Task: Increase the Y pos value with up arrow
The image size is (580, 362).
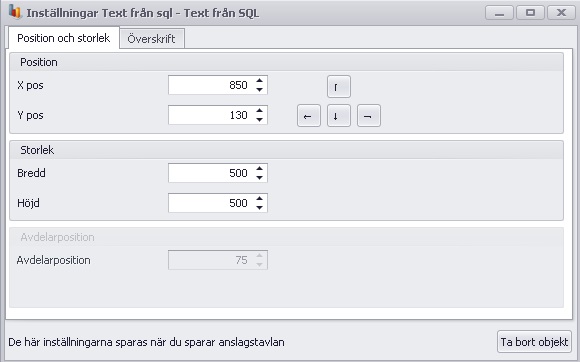Action: [259, 111]
